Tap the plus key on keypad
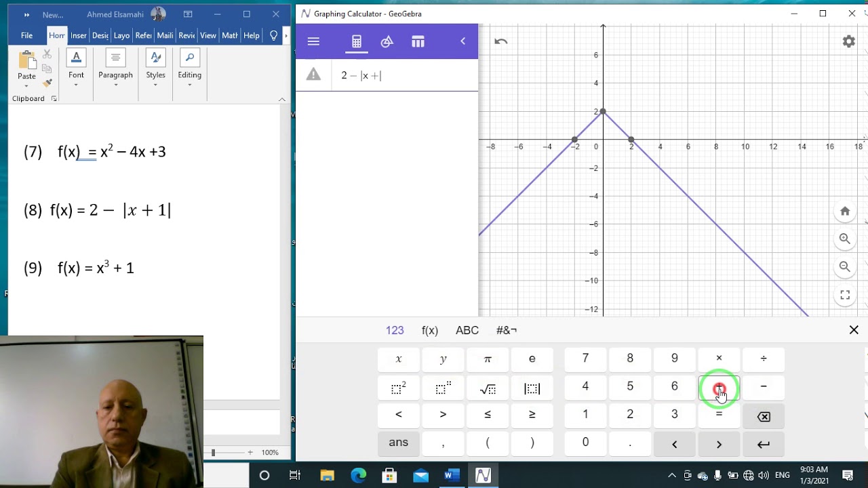The height and width of the screenshot is (488, 868). (x=719, y=388)
